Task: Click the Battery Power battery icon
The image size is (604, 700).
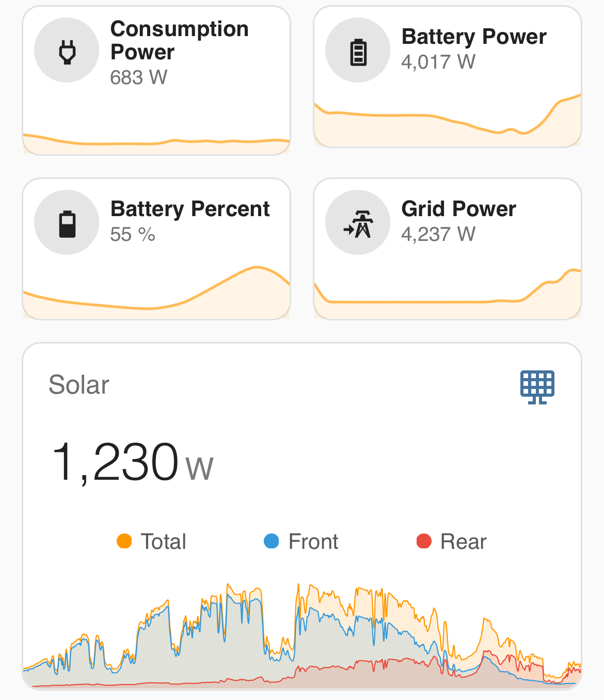Action: click(358, 51)
